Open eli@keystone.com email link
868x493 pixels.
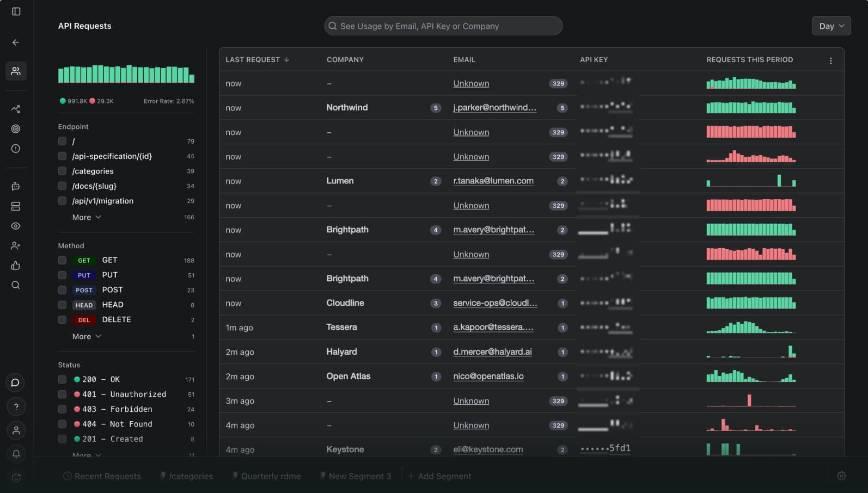(488, 449)
